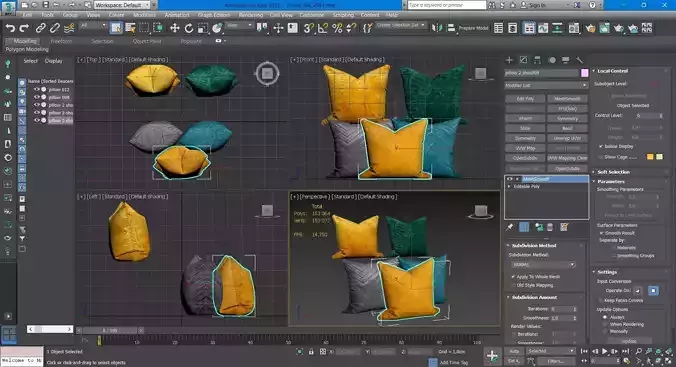Toggle the Isoline Display checkbox
The image size is (676, 367).
tap(601, 147)
